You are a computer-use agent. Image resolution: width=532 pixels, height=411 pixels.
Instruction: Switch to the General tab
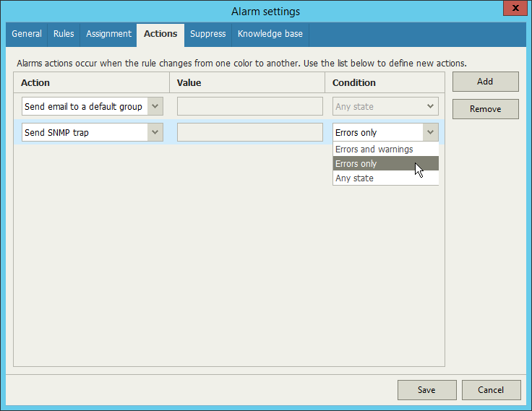[x=27, y=34]
